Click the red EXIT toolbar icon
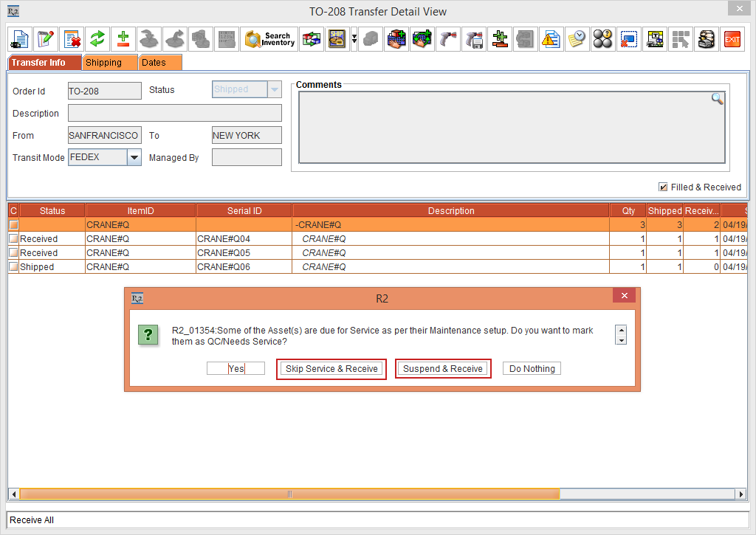The width and height of the screenshot is (756, 535). [732, 39]
